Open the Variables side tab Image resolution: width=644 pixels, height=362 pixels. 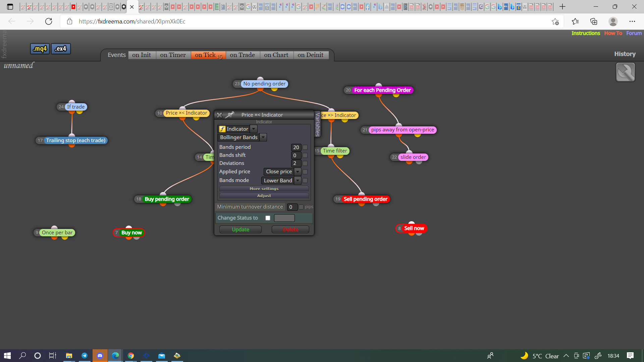(317, 124)
